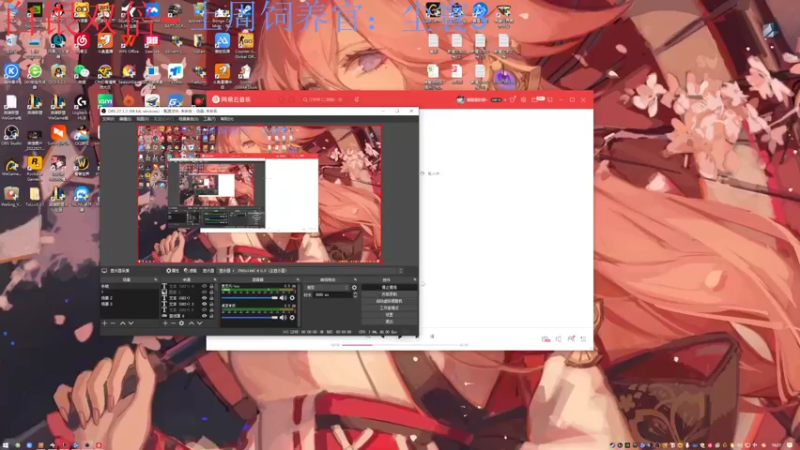Open iQIYI desktop shortcut
Screen dimensions: 800x450
click(x=105, y=101)
